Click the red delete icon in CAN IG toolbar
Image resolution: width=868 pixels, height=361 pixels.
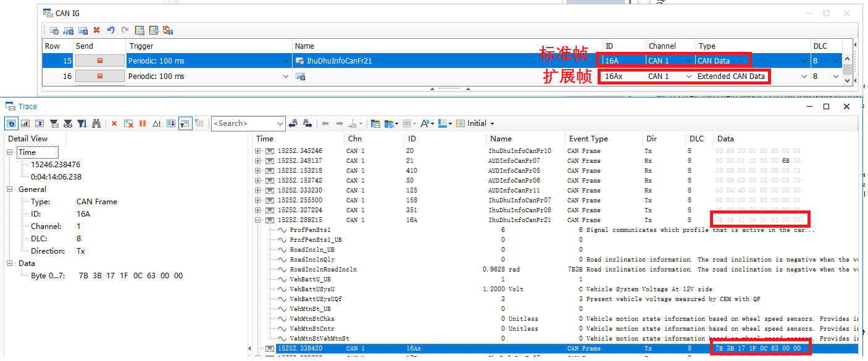tap(97, 30)
